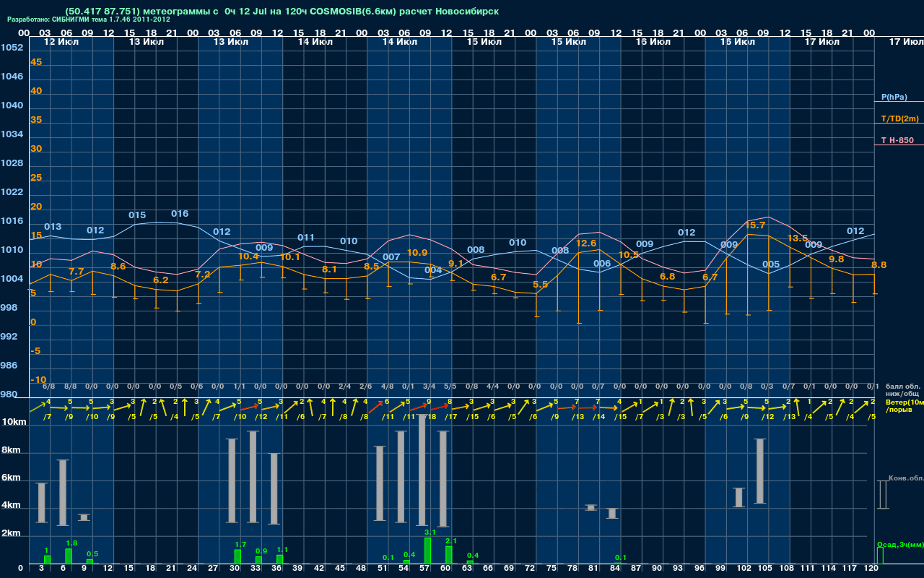Click the 1.7 precipitation amount label
The image size is (924, 578).
pos(240,545)
